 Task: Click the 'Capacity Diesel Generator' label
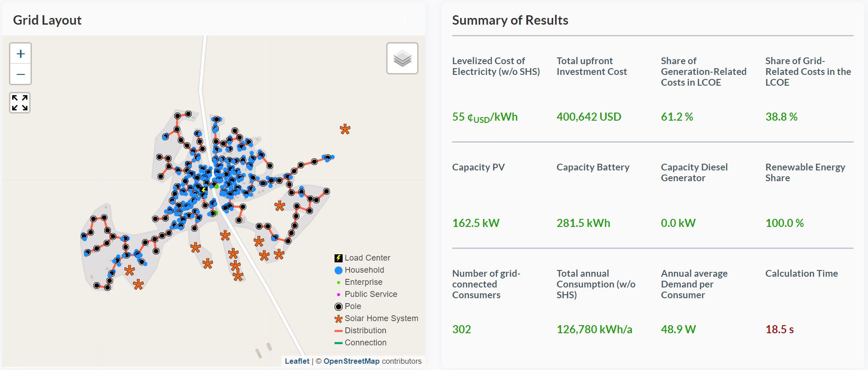coord(694,173)
